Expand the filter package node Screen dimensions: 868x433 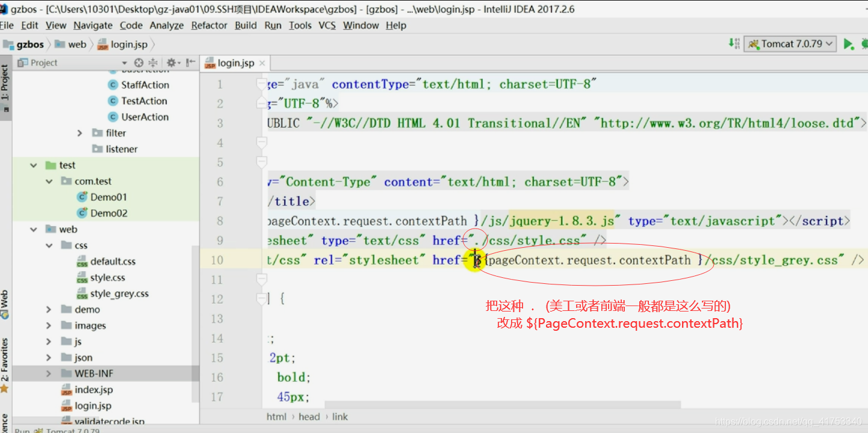(80, 133)
